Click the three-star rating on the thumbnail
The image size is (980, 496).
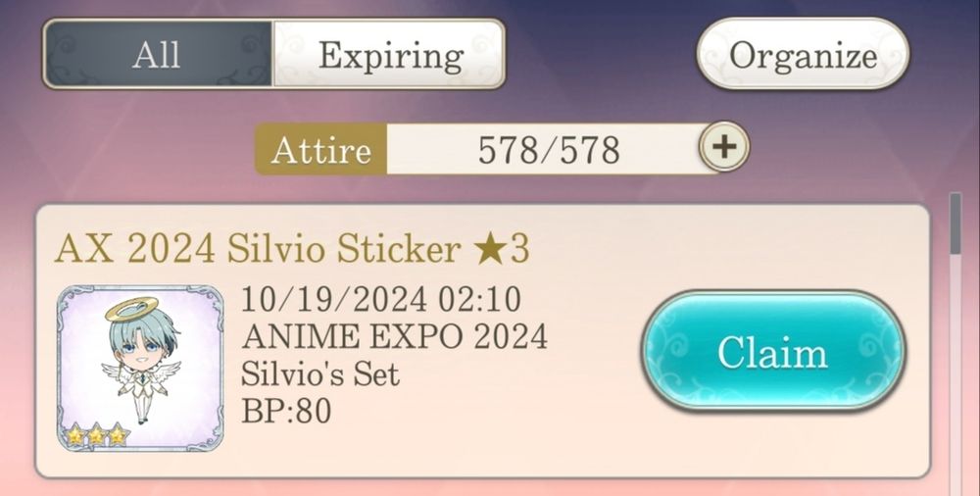(x=97, y=434)
